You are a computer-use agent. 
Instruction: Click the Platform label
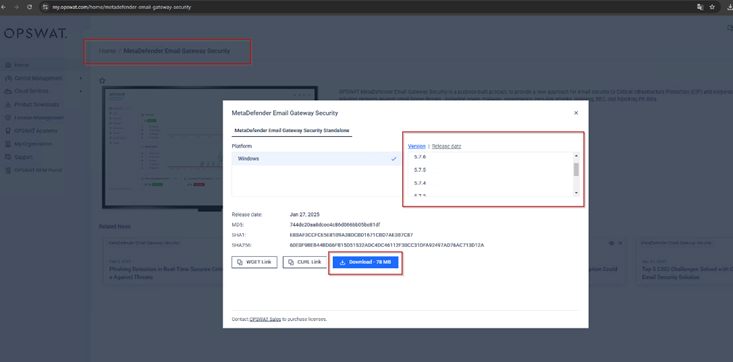tap(242, 146)
